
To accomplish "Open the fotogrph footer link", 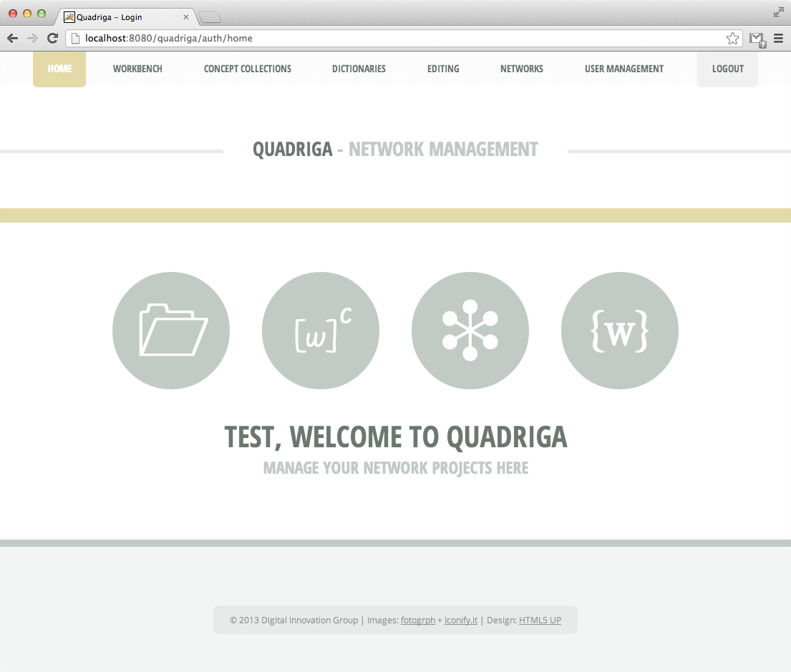I will tap(418, 620).
